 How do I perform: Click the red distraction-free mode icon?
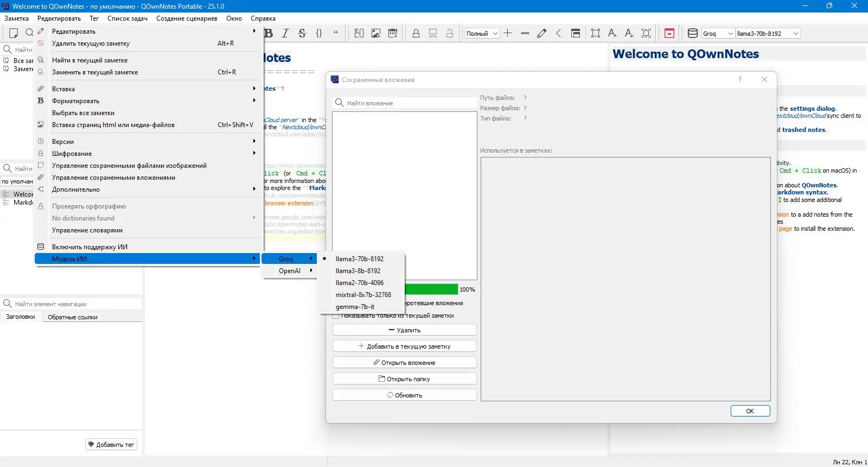tap(669, 33)
